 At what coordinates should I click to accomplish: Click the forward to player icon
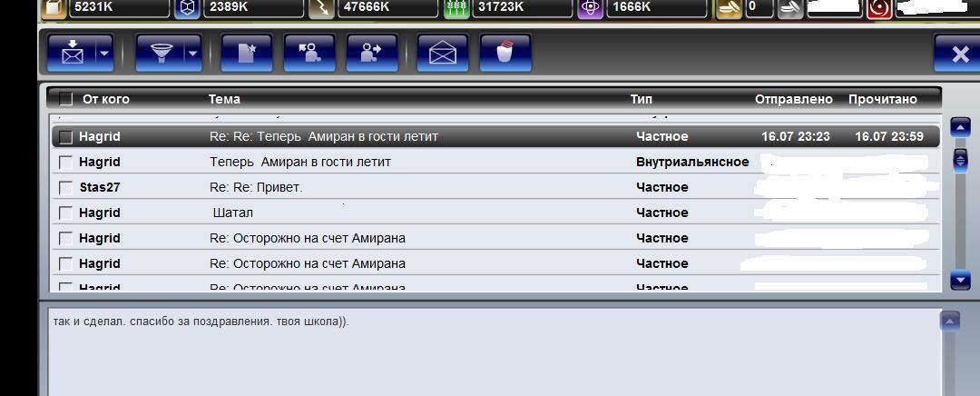(x=372, y=54)
